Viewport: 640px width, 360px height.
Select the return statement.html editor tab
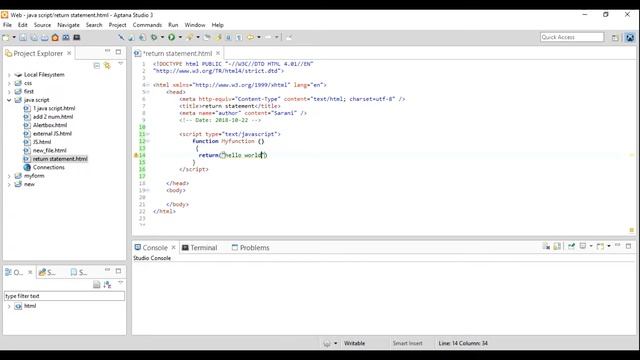[178, 53]
